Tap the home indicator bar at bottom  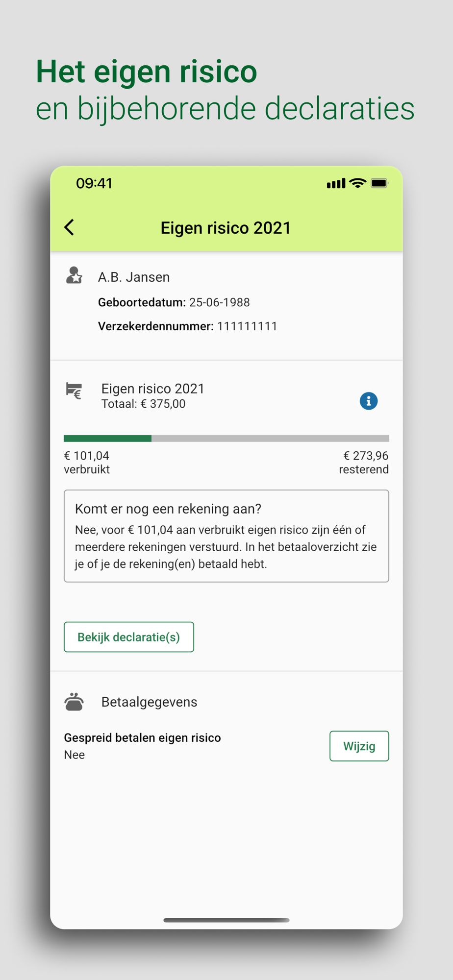(x=226, y=920)
